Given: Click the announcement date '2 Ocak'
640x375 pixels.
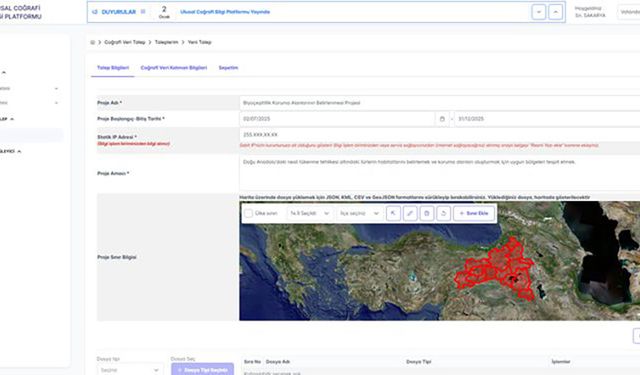Looking at the screenshot, I should pos(164,12).
